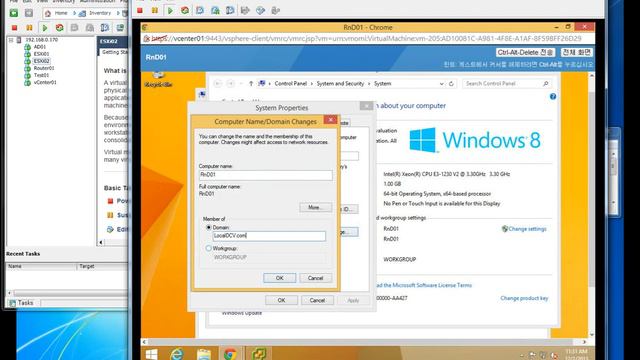Image resolution: width=640 pixels, height=360 pixels.
Task: Click Change product key link
Action: tap(524, 298)
